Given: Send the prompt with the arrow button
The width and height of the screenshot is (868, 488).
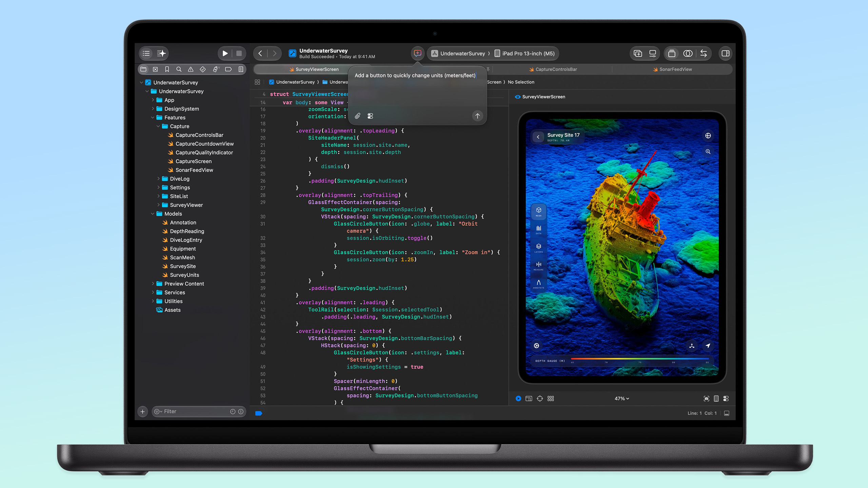Looking at the screenshot, I should click(x=477, y=116).
